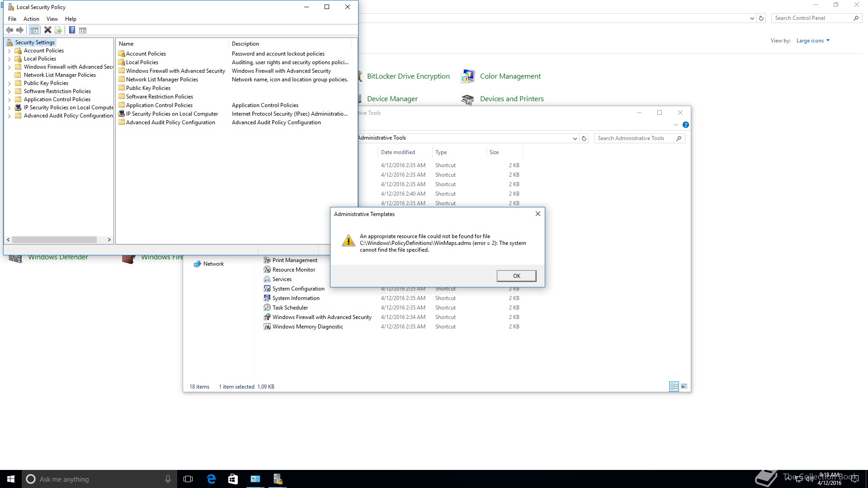The width and height of the screenshot is (868, 488).
Task: Click the Forward arrow in Local Security Policy toolbar
Action: click(x=20, y=30)
